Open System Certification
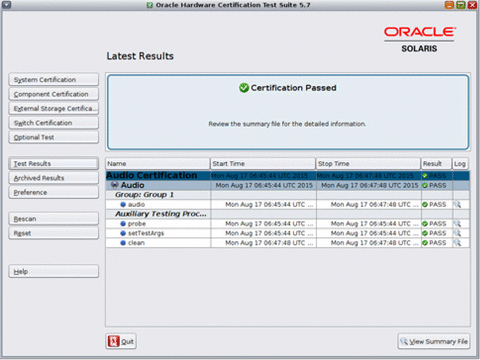The height and width of the screenshot is (360, 480). click(x=54, y=80)
